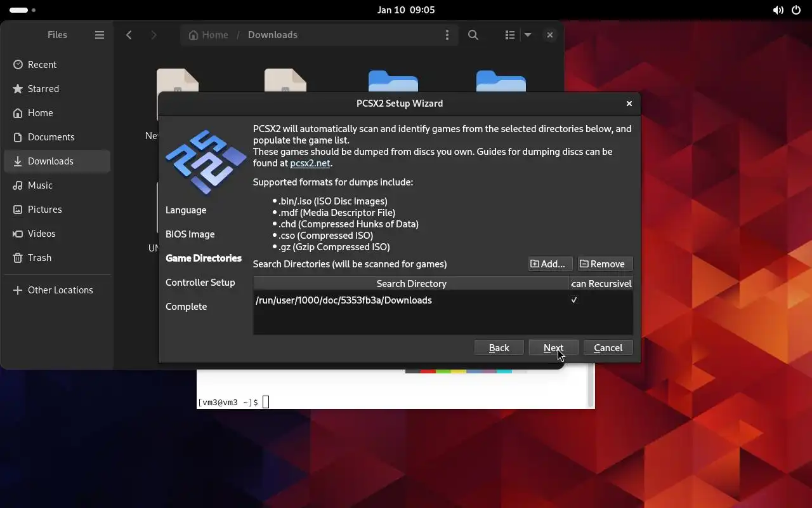This screenshot has width=812, height=508.
Task: Close the PCSX2 Setup Wizard dialog
Action: tap(629, 104)
